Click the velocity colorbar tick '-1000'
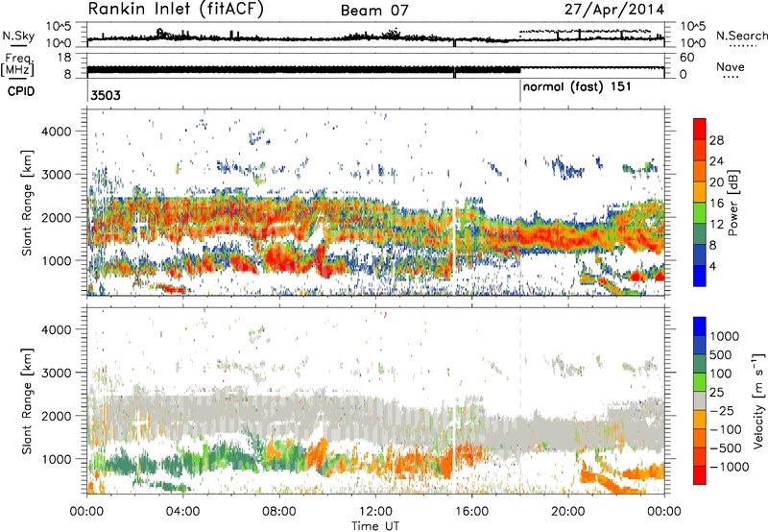768x532 pixels. click(x=729, y=467)
